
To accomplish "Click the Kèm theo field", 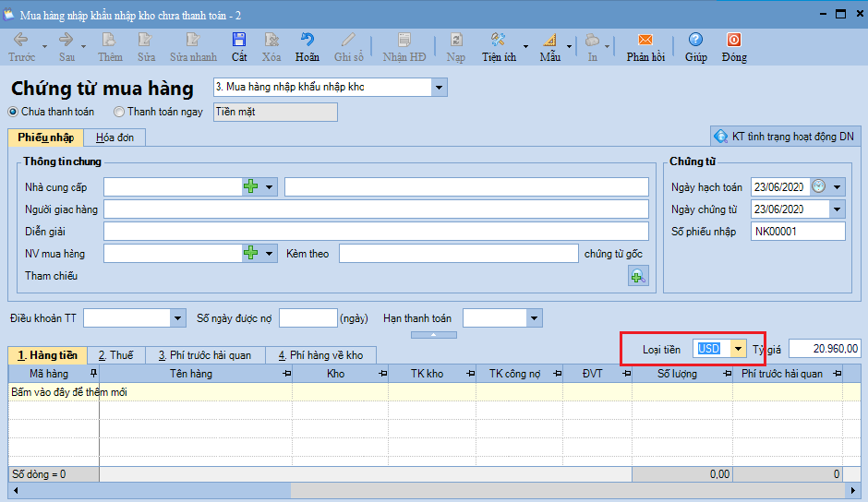I will 459,253.
